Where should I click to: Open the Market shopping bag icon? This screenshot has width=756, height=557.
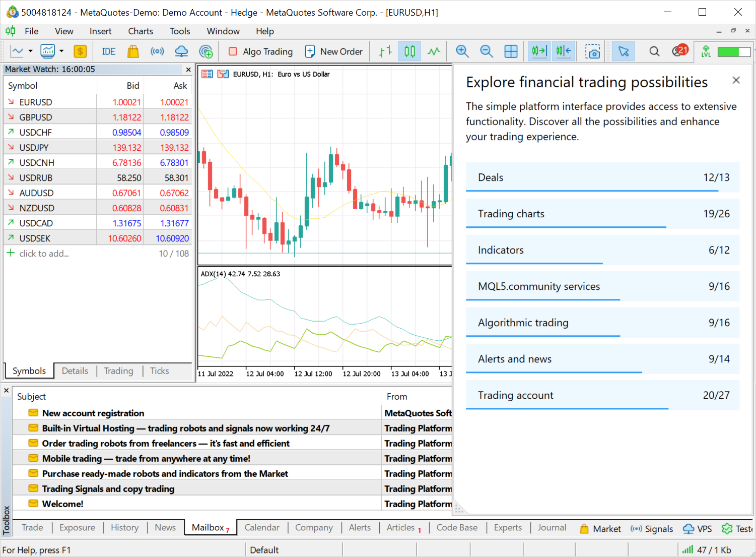[x=133, y=51]
